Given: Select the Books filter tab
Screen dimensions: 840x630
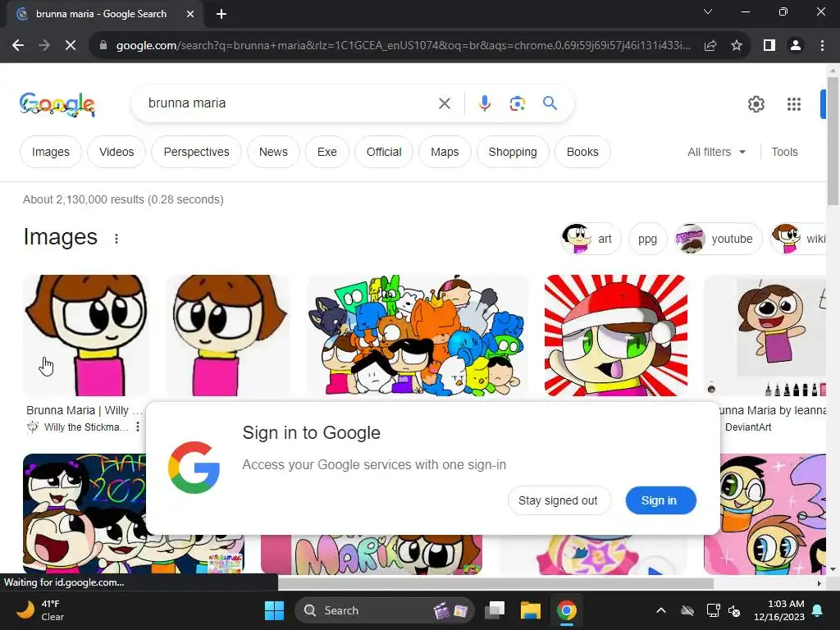Looking at the screenshot, I should pos(582,152).
